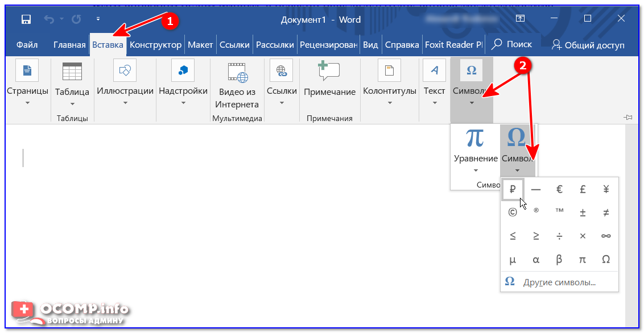This screenshot has height=333, width=644.
Task: Click the Текст group icon
Action: 434,70
